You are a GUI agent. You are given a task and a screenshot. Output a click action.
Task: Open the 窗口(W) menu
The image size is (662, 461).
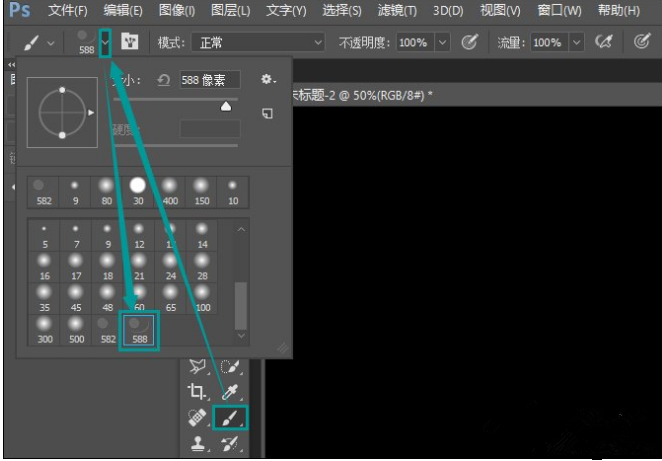point(559,11)
